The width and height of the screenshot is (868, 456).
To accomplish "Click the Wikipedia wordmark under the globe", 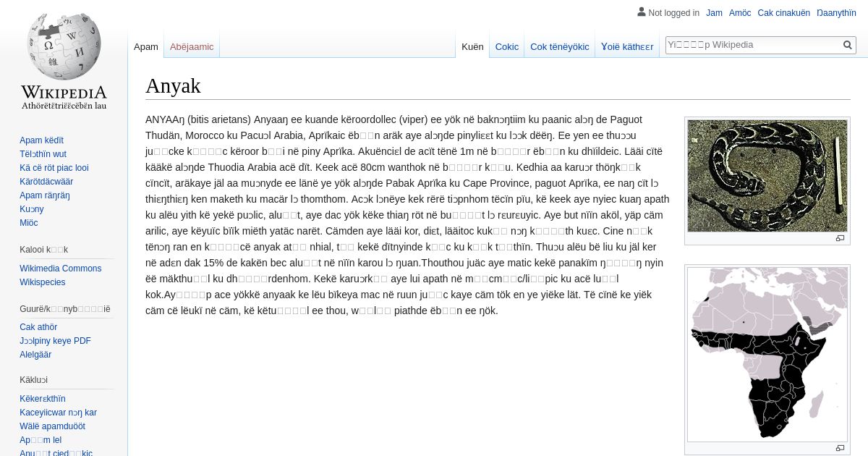I will [x=64, y=93].
